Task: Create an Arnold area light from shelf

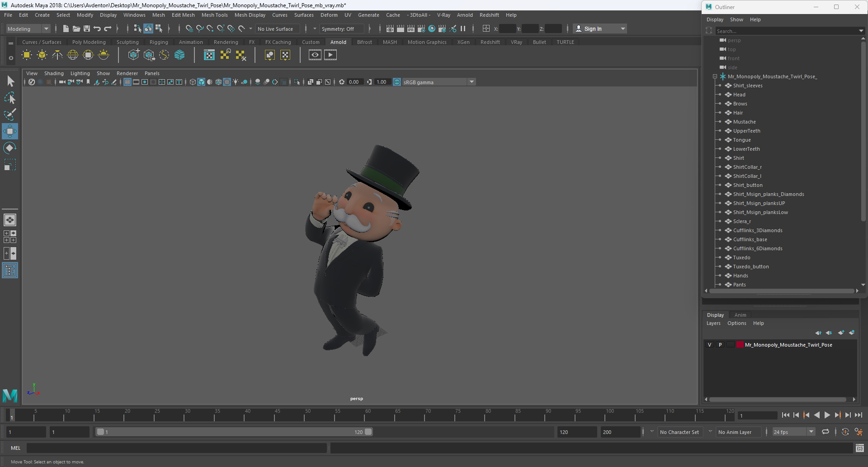Action: [27, 55]
